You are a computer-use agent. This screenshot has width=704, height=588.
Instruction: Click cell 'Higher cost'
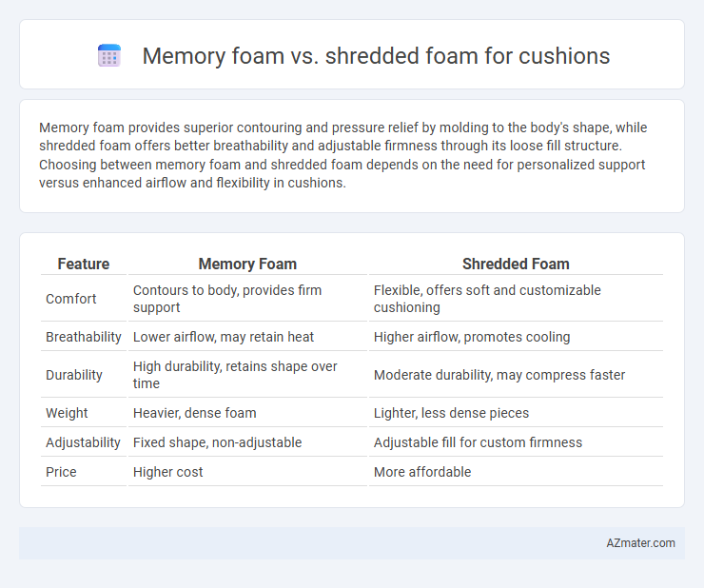tap(247, 472)
